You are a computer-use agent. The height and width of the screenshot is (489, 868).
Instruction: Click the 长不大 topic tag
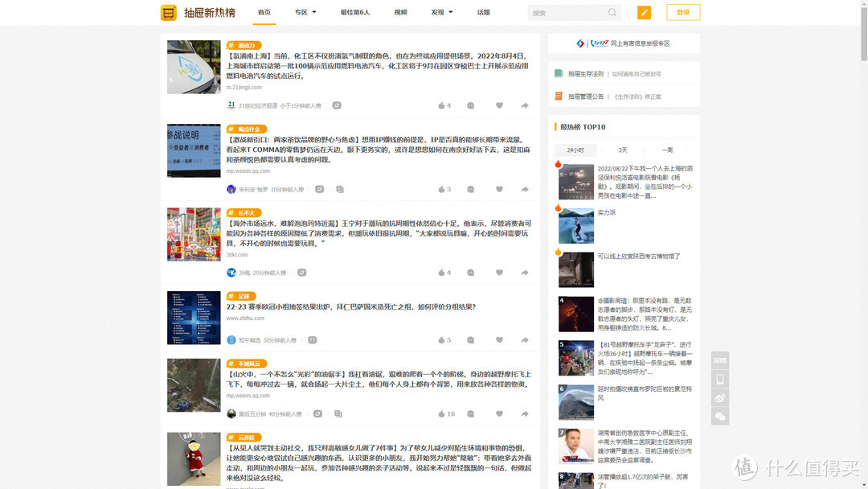click(244, 212)
